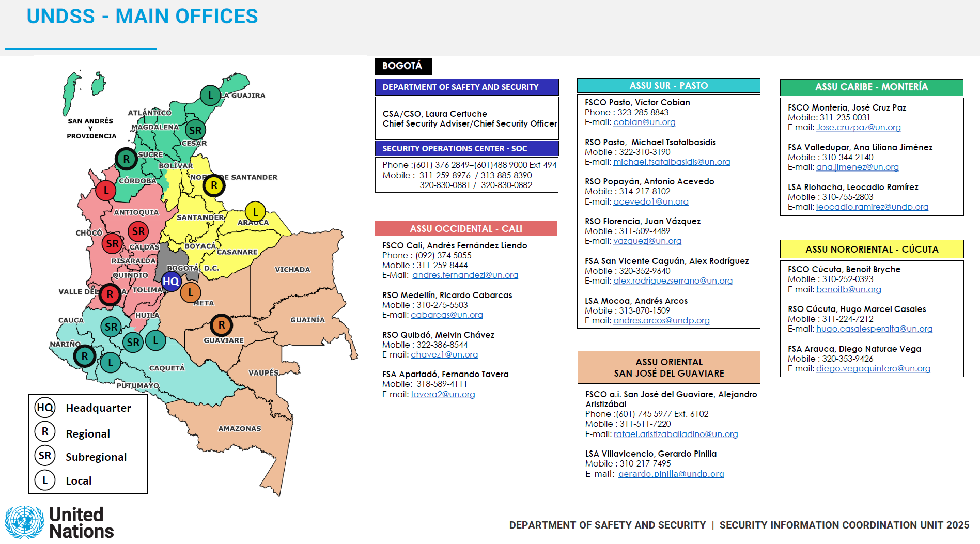
Task: Select the yellow R marker in Norte de Santander
Action: point(214,185)
